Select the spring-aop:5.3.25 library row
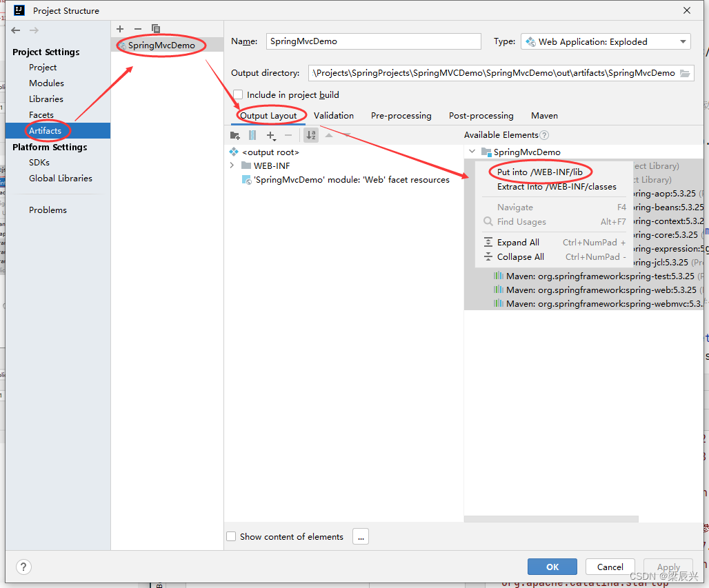709x588 pixels. pos(668,194)
